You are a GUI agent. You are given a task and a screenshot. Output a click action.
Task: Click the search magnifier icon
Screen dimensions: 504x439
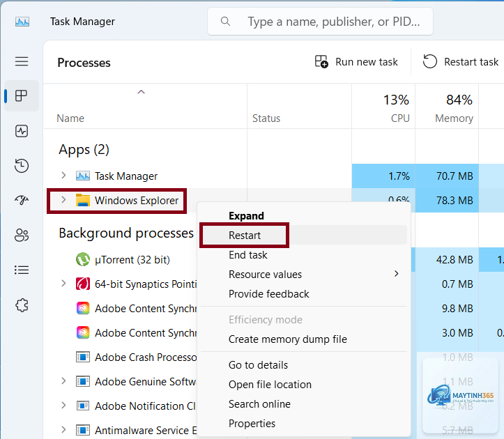tap(225, 22)
